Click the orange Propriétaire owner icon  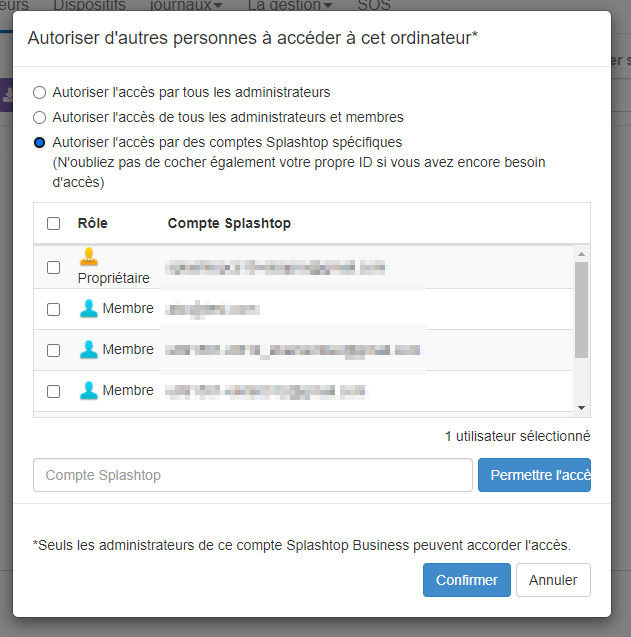pyautogui.click(x=89, y=256)
